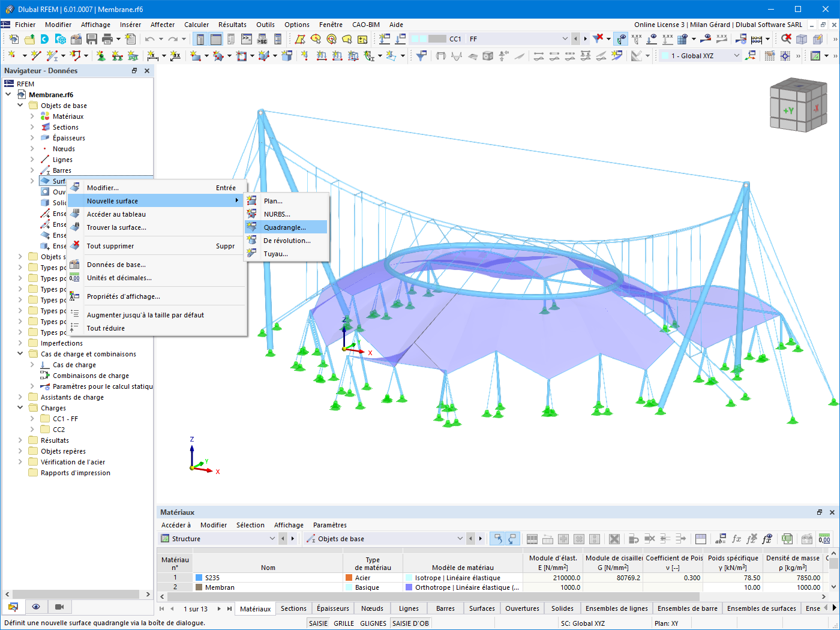Click the Dlubal Center blue icon
This screenshot has height=630, width=840.
coord(45,39)
